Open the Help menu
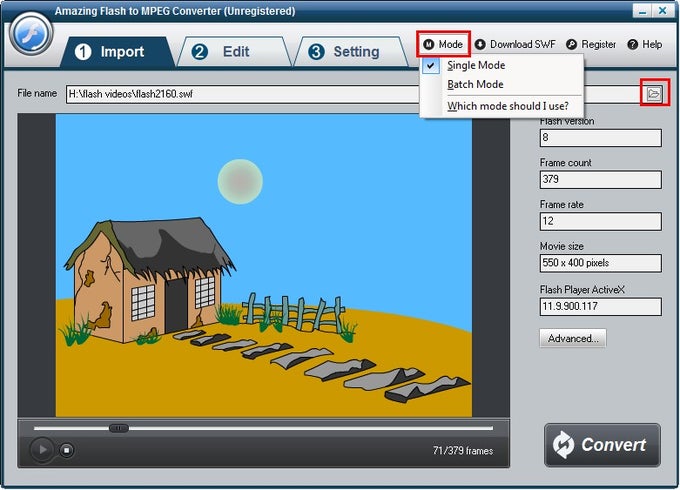680x490 pixels. 645,44
